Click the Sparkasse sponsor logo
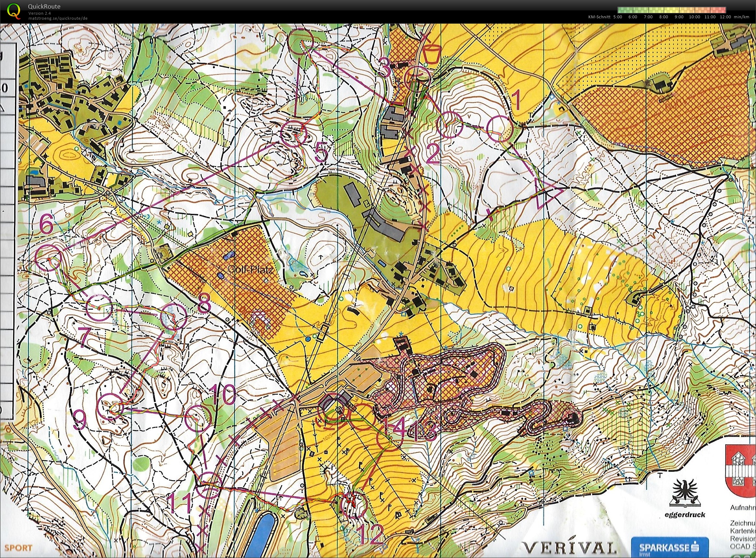This screenshot has width=756, height=558. [x=669, y=548]
